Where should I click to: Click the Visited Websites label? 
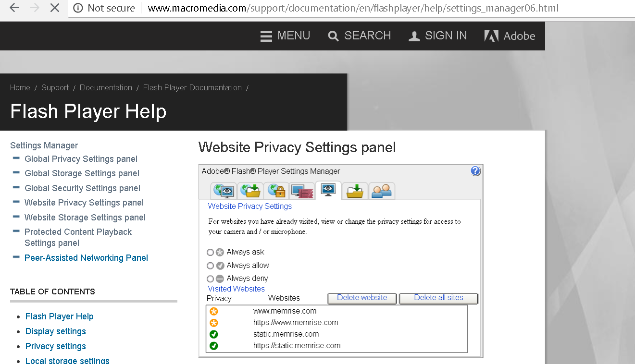[236, 289]
